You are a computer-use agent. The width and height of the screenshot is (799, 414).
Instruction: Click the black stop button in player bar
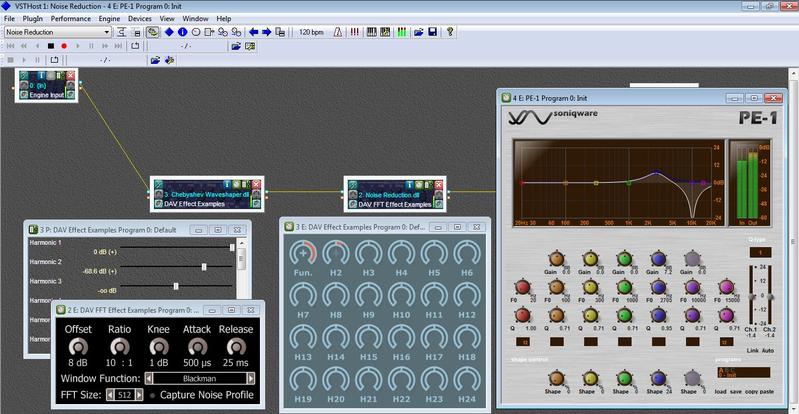pos(51,46)
